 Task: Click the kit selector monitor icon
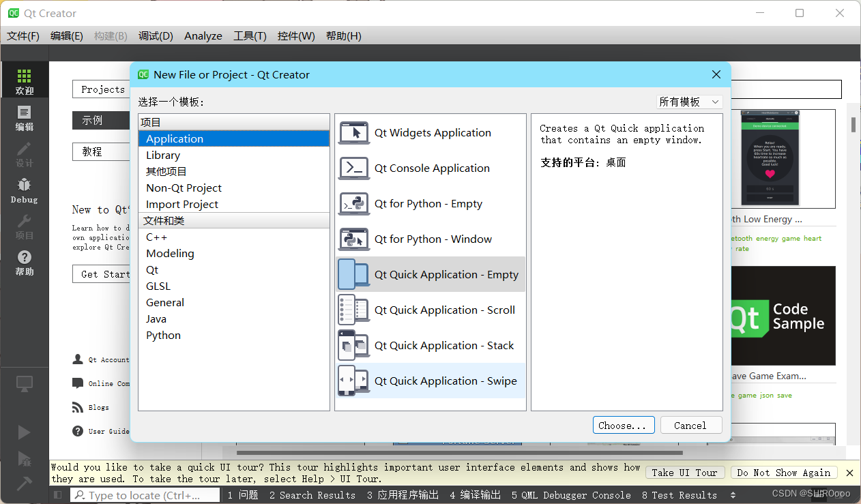point(25,384)
